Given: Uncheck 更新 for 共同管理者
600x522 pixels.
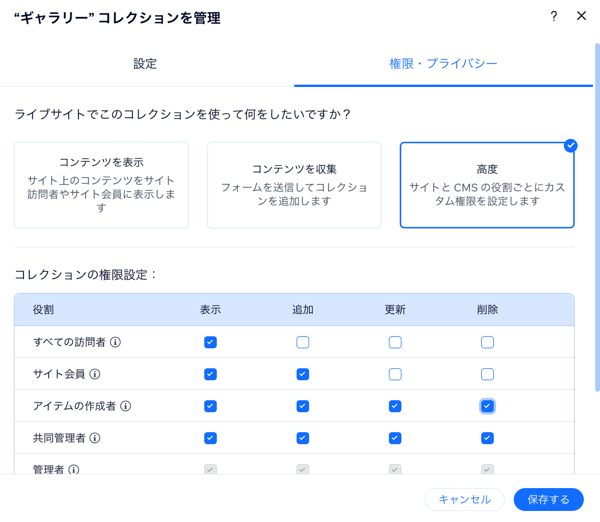Looking at the screenshot, I should coord(395,438).
